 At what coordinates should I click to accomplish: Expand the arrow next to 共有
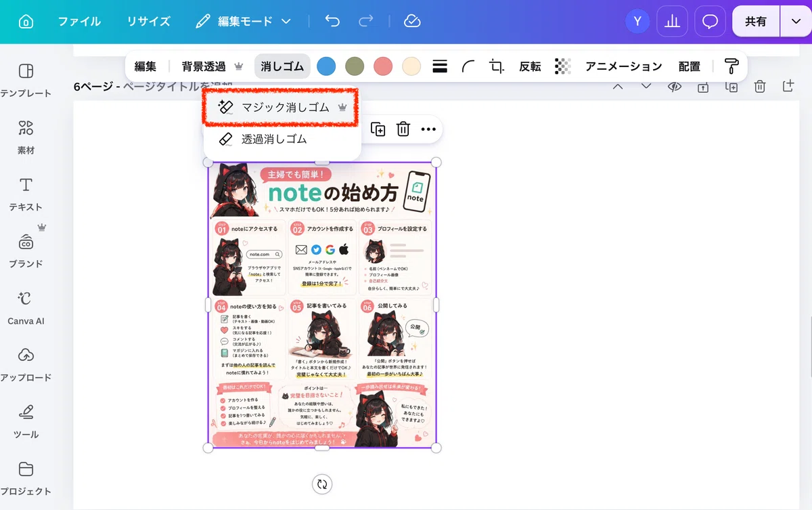[795, 22]
